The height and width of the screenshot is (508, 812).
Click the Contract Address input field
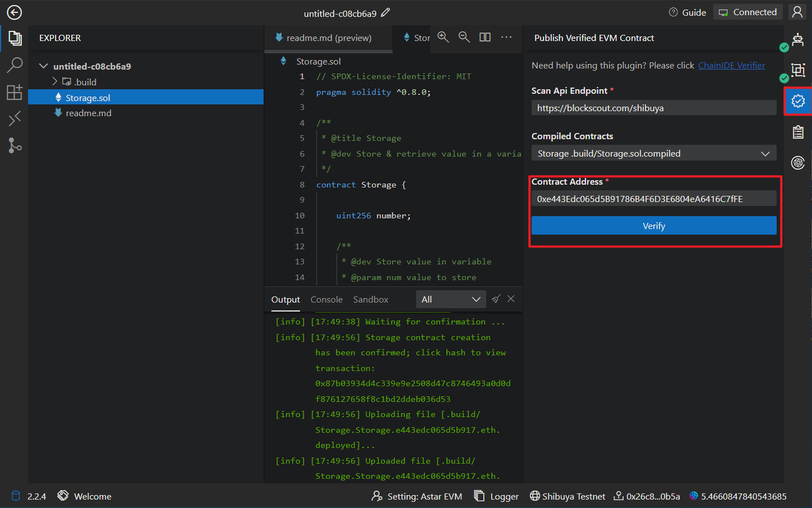point(653,199)
